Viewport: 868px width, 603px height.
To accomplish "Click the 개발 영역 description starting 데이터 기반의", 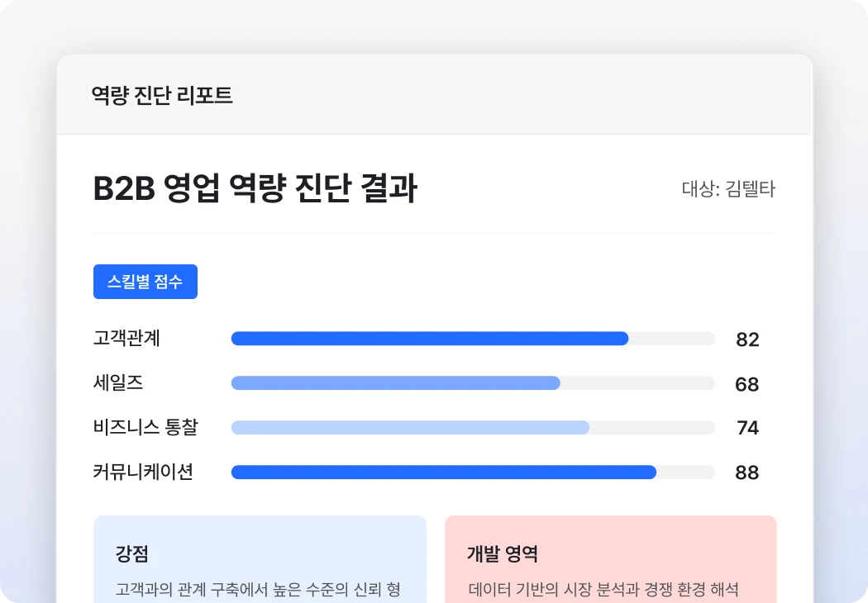I will [603, 589].
